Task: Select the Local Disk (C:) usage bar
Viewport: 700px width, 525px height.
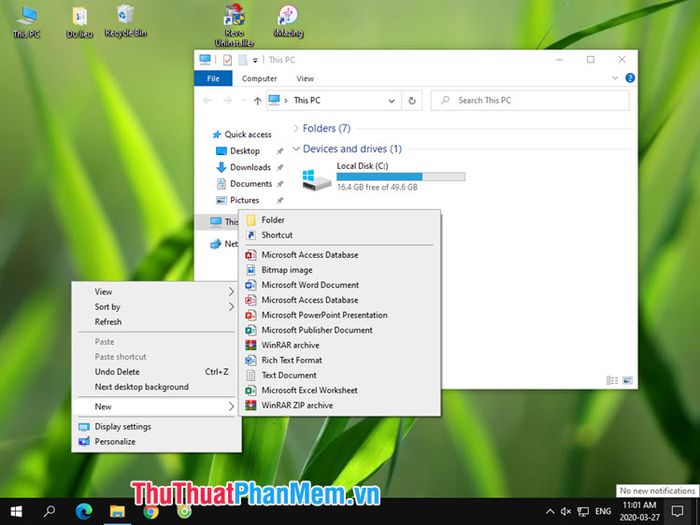Action: coord(401,177)
